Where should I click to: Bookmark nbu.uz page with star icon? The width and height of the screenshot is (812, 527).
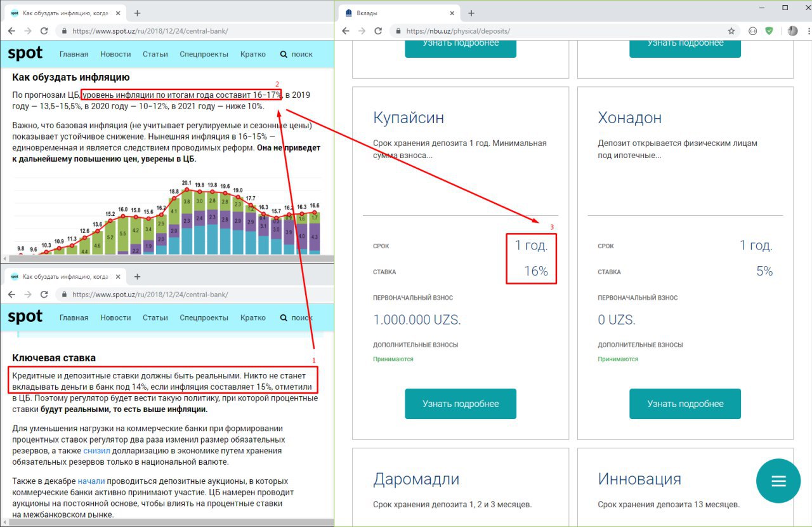(731, 30)
